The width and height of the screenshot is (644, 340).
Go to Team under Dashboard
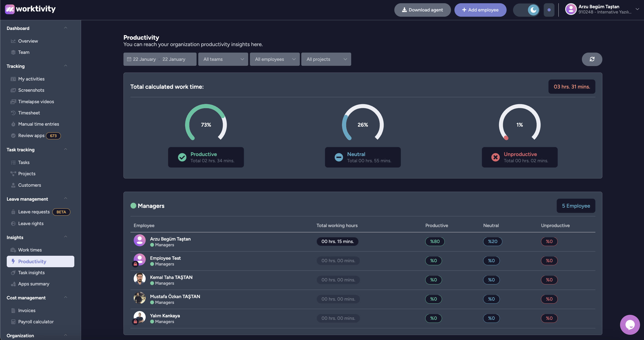click(23, 52)
